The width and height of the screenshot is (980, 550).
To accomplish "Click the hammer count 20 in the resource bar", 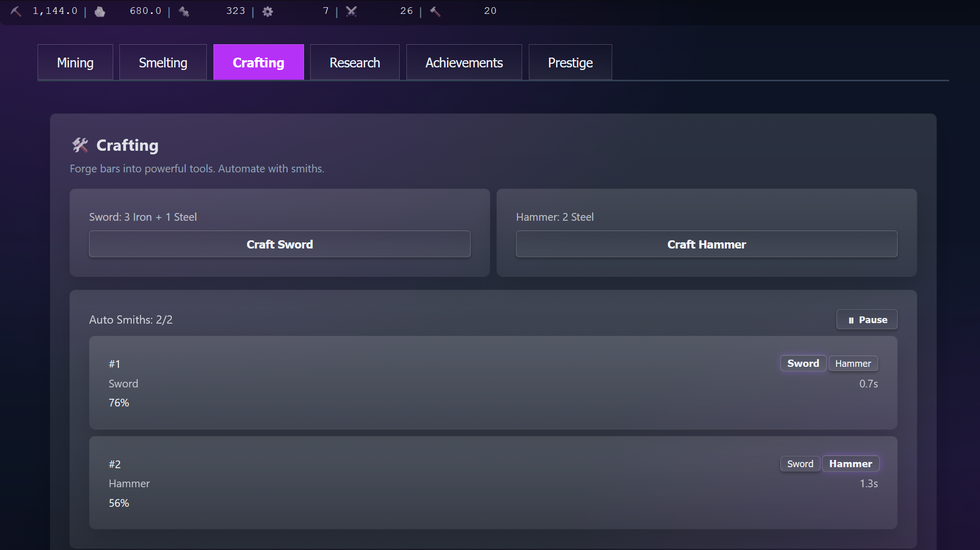I will (x=490, y=11).
